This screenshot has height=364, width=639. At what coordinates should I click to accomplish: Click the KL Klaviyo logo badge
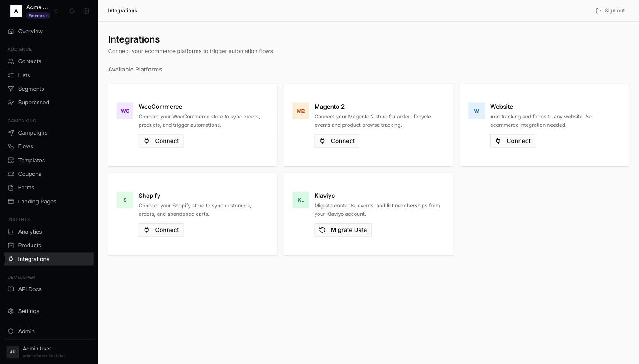pos(301,200)
